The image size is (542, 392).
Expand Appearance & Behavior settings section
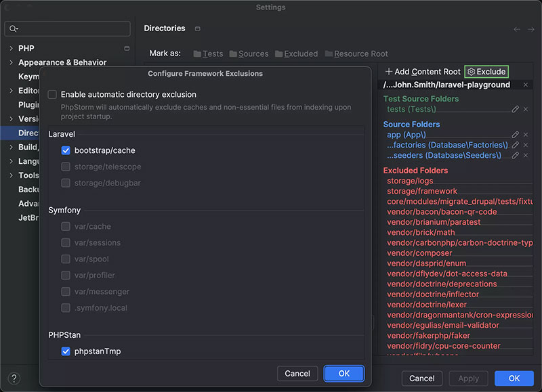(11, 62)
